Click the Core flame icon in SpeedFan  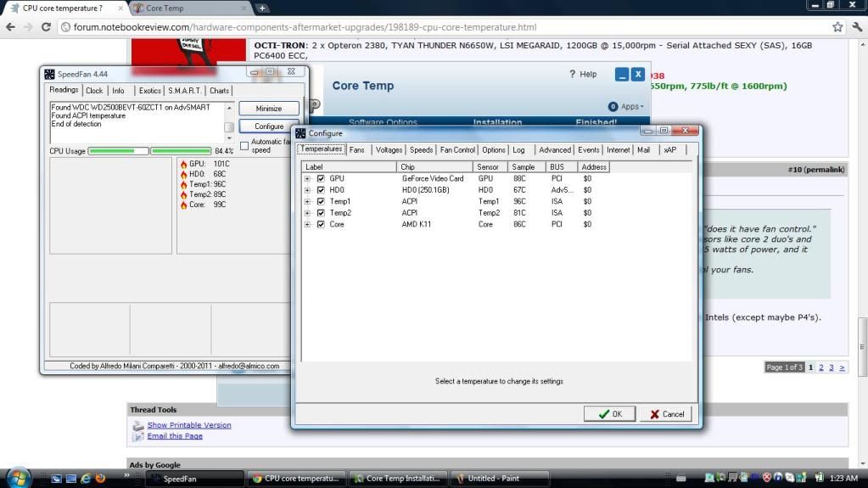point(184,205)
